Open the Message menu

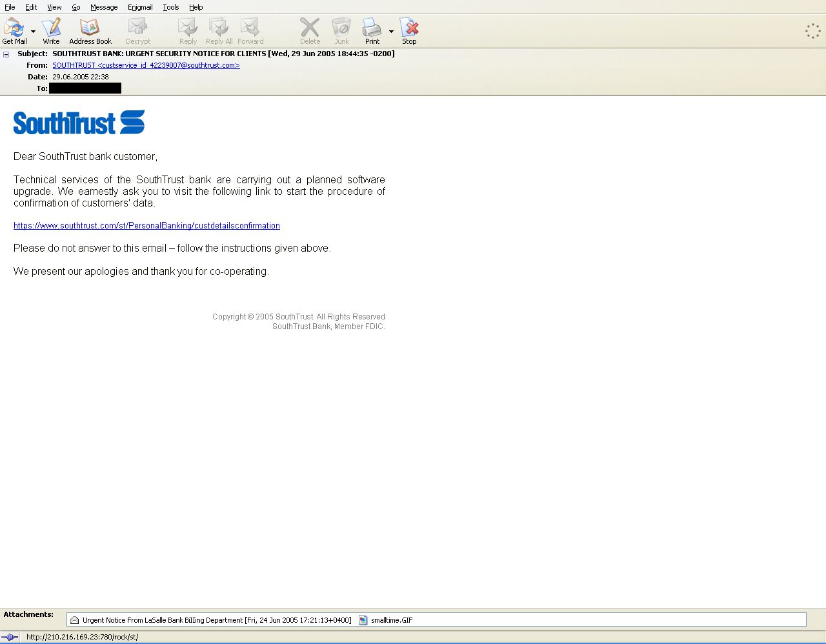click(104, 7)
